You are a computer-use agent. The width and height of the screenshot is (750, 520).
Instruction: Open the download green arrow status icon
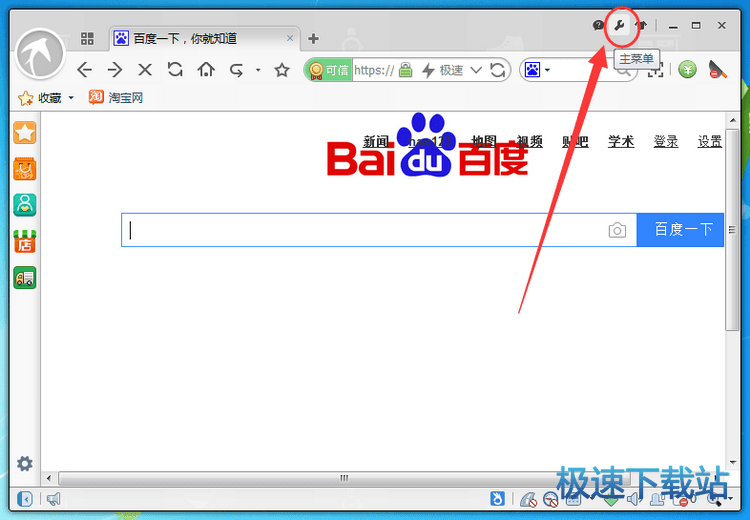(x=611, y=501)
